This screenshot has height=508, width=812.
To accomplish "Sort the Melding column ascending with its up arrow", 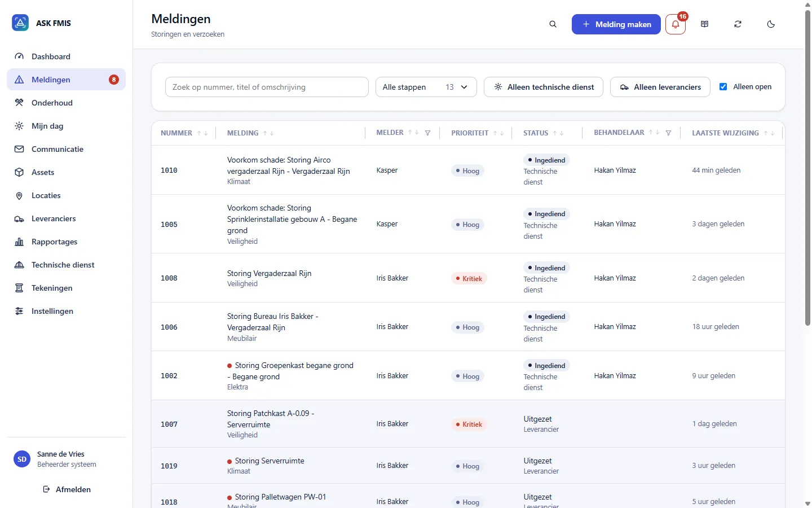I will click(265, 133).
